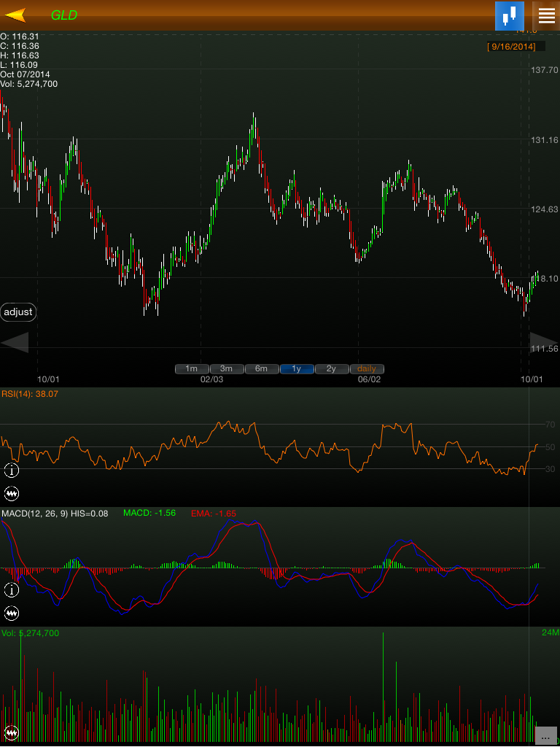Tap the RSI 70 level label
560x747 pixels.
tap(550, 424)
